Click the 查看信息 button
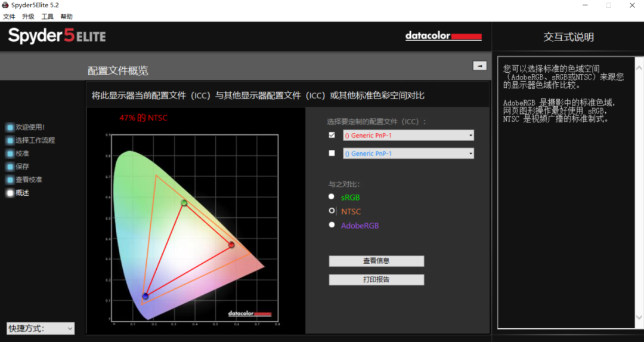The height and width of the screenshot is (342, 644). (x=376, y=261)
